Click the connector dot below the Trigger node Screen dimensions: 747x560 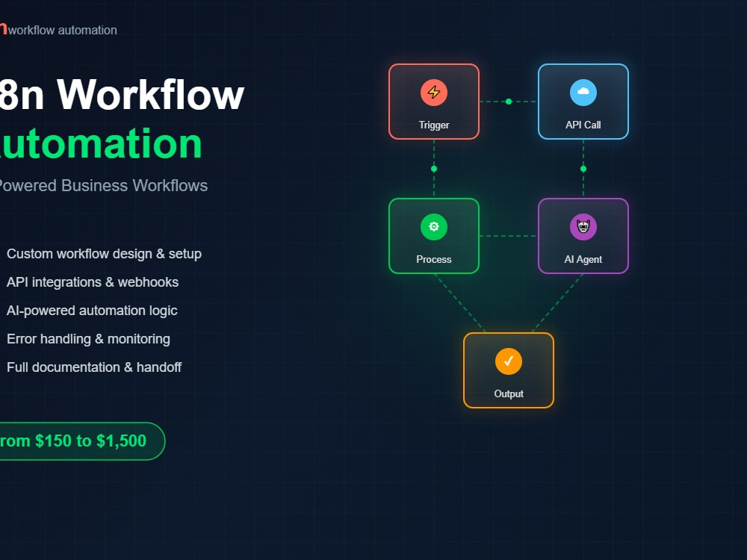coord(433,169)
